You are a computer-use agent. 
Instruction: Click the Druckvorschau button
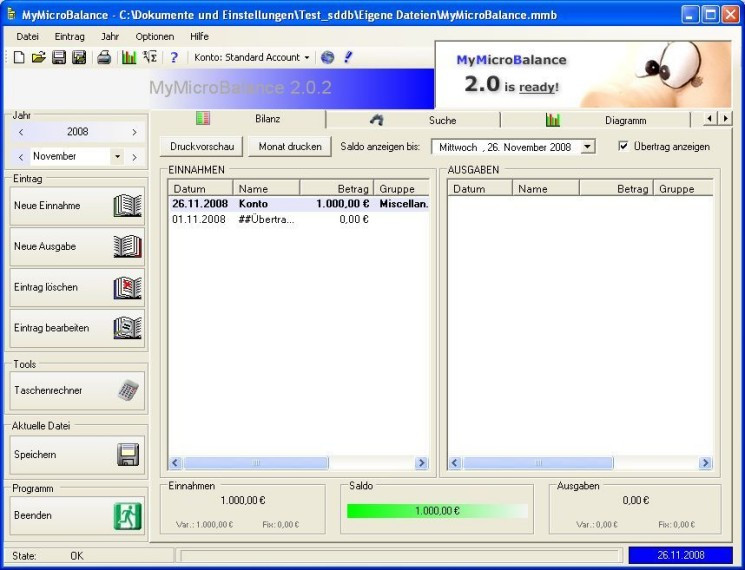click(x=200, y=147)
